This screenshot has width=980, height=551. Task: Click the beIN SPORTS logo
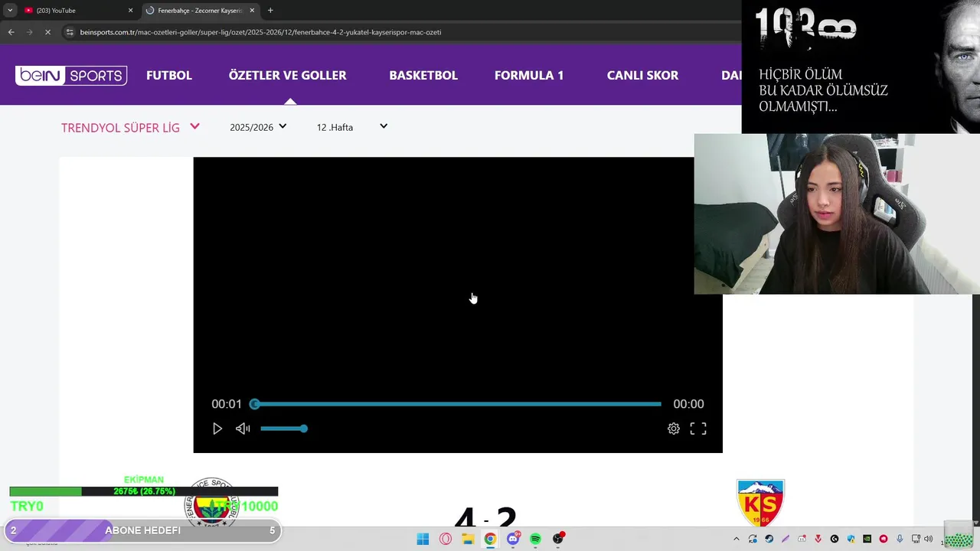click(71, 75)
